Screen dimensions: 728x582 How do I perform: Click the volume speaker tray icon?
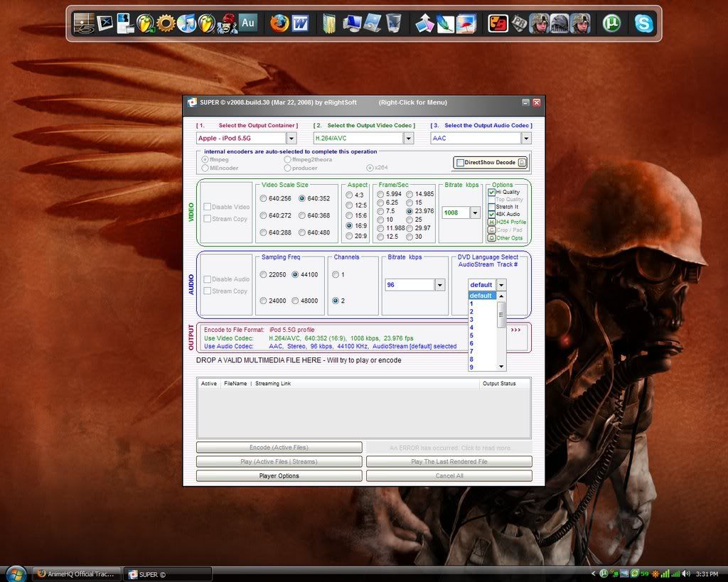point(687,574)
